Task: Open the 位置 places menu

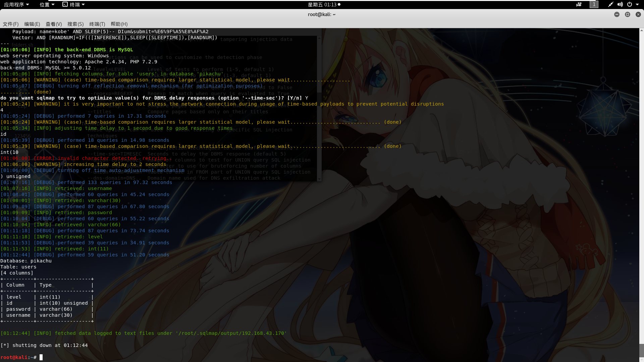Action: pyautogui.click(x=47, y=4)
